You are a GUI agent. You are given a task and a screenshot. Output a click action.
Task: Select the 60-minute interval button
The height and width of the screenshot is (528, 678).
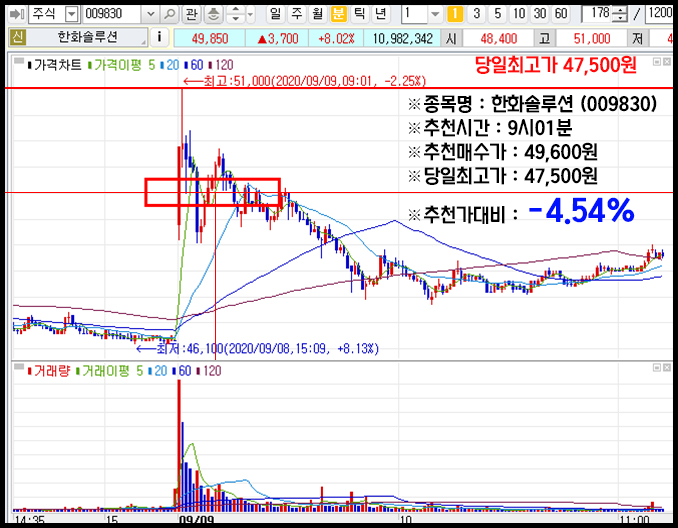(x=561, y=14)
